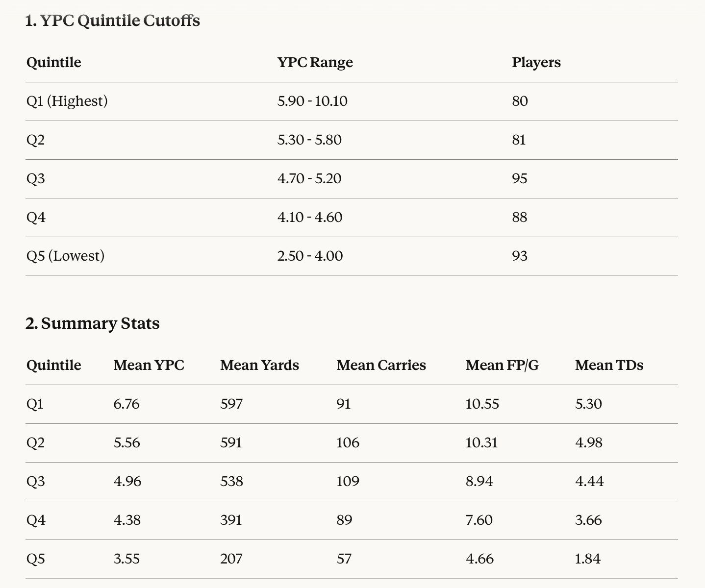Click the Mean Yards column header
This screenshot has height=588, width=705.
click(259, 366)
